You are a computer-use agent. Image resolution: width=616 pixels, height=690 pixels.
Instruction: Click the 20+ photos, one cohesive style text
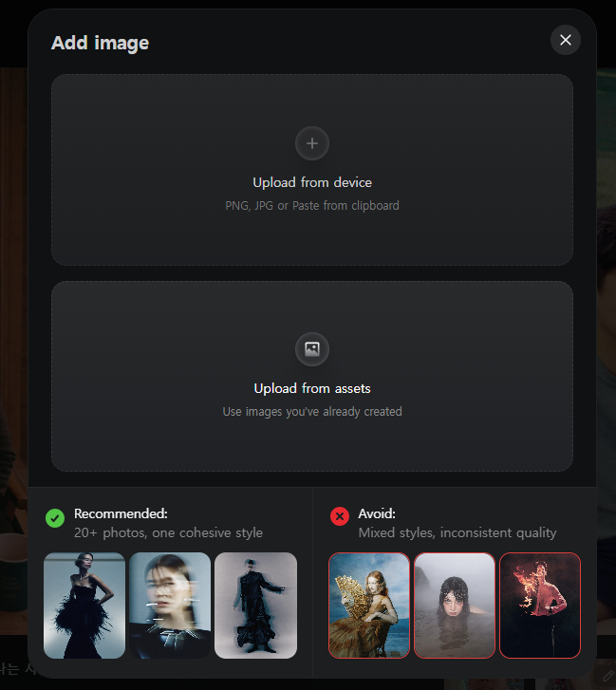pos(168,532)
